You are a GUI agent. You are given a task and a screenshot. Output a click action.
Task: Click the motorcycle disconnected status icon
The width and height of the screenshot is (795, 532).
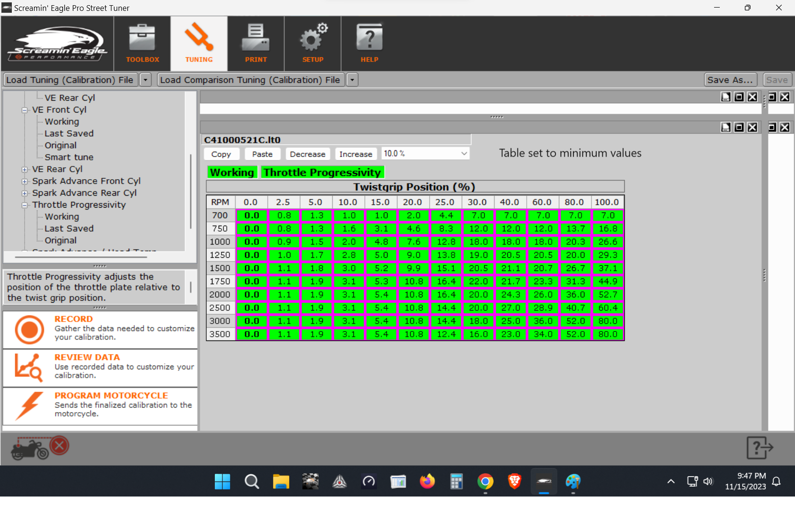coord(41,447)
